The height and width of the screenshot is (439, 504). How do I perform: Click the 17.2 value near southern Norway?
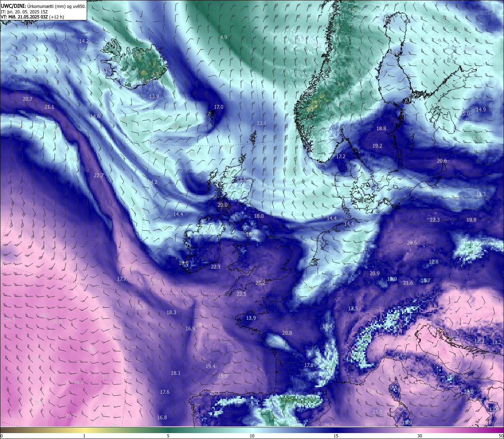[341, 157]
